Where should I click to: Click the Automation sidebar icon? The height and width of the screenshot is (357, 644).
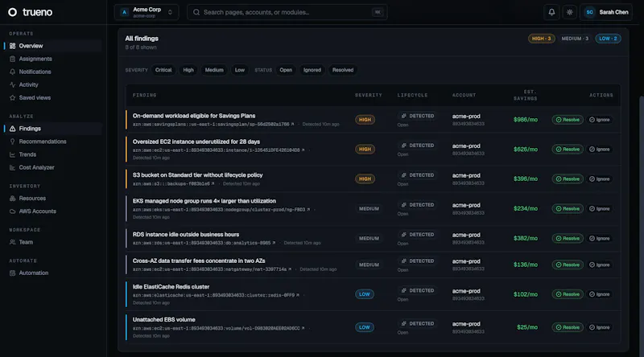(x=12, y=273)
